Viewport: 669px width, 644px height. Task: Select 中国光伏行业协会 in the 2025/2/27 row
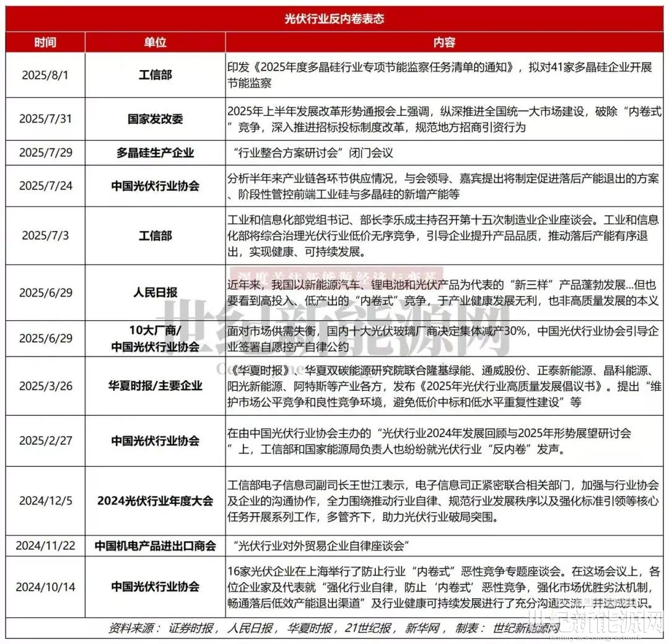click(155, 440)
